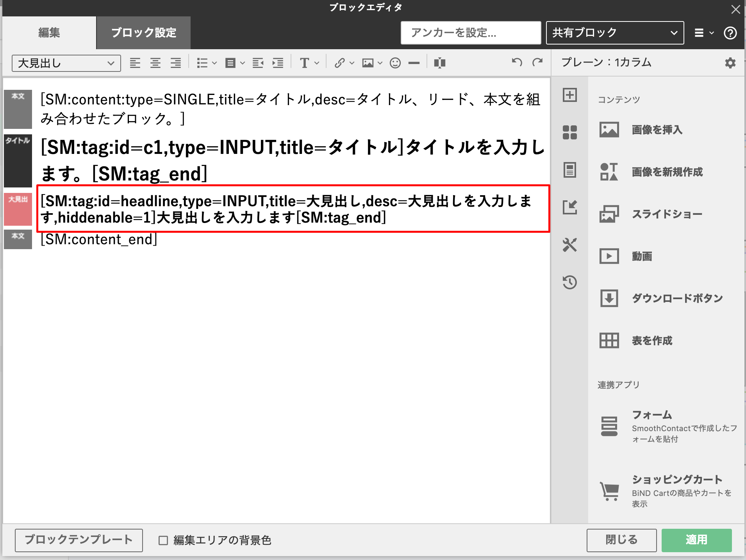Viewport: 746px width, 560px height.
Task: Switch to the ブロック設定 tab
Action: pos(144,33)
